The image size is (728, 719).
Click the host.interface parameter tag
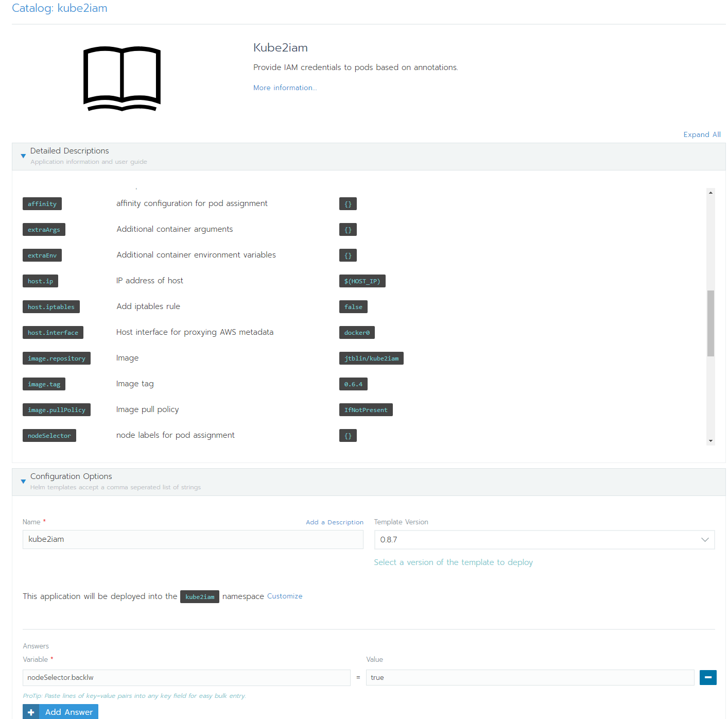click(53, 333)
